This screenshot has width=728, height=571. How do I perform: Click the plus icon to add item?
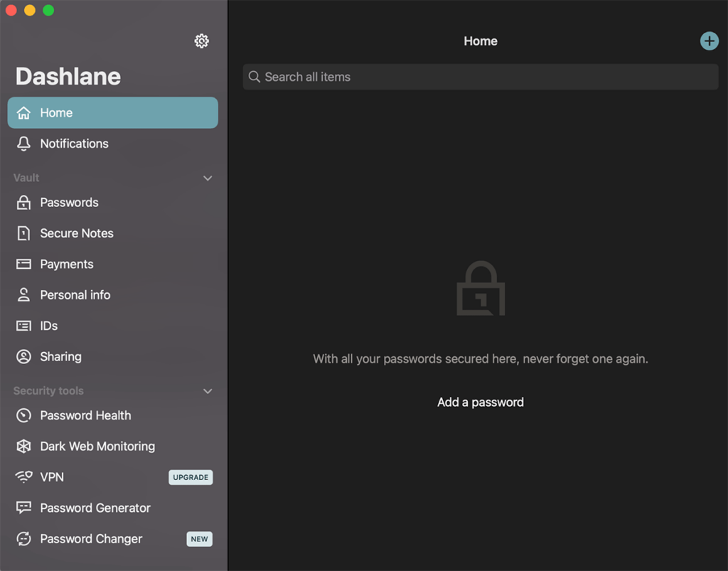click(x=709, y=41)
